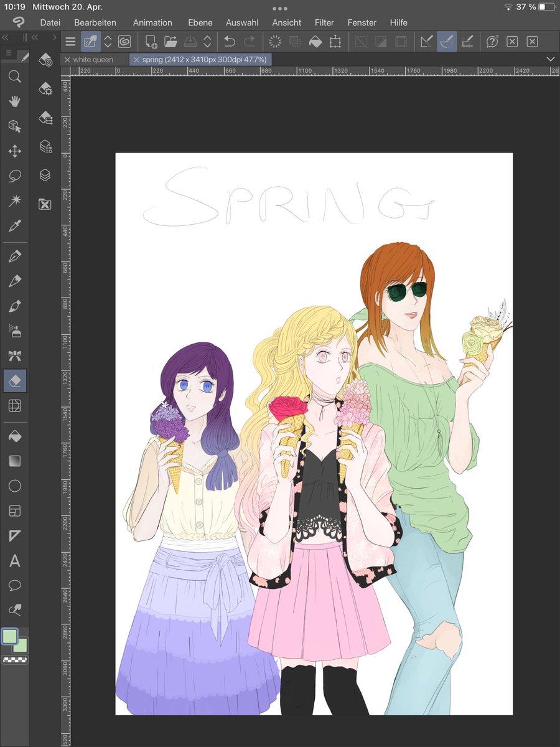Screen dimensions: 560x747
Task: Click the hamburger menu in command bar
Action: pos(70,42)
